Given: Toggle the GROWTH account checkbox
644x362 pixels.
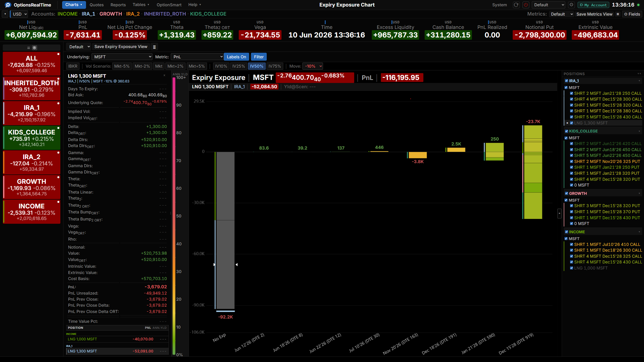Looking at the screenshot, I should pos(566,193).
